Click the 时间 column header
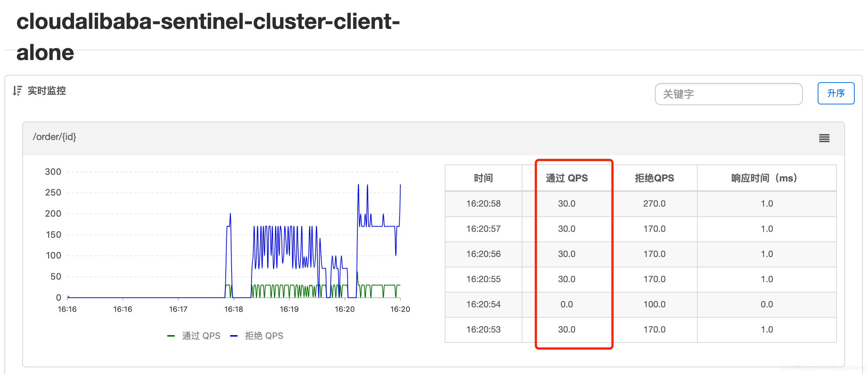 [483, 178]
